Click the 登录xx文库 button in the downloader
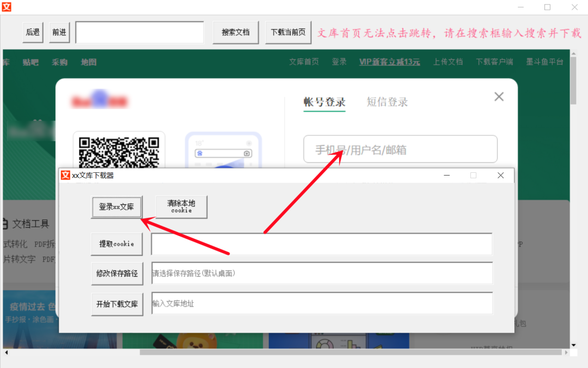Image resolution: width=588 pixels, height=368 pixels. (117, 207)
